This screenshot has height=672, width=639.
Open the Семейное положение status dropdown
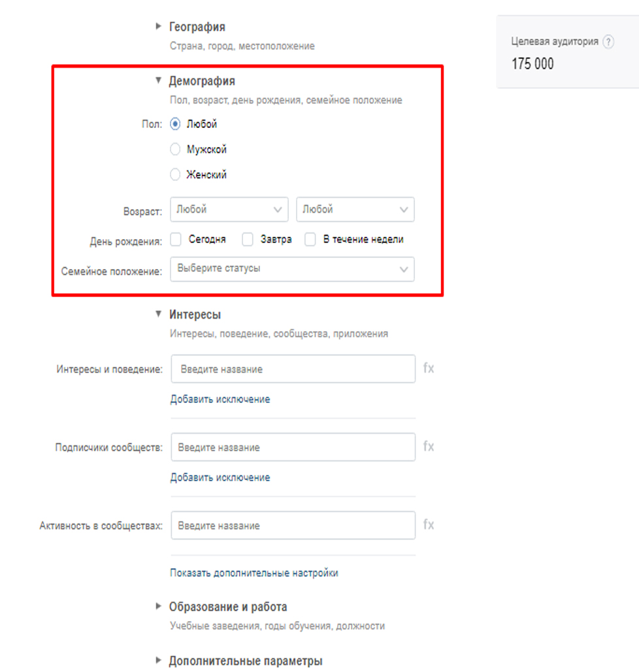click(292, 269)
